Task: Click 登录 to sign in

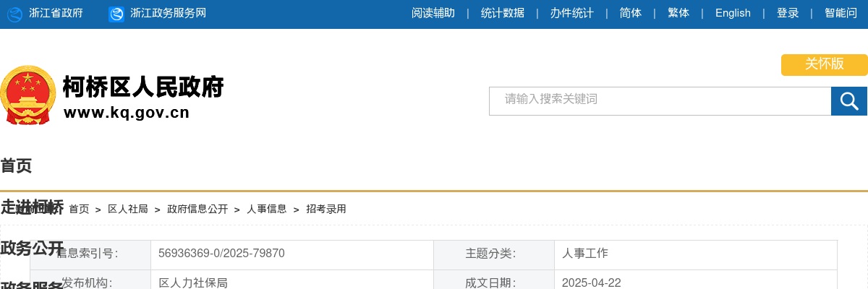Action: pos(788,13)
